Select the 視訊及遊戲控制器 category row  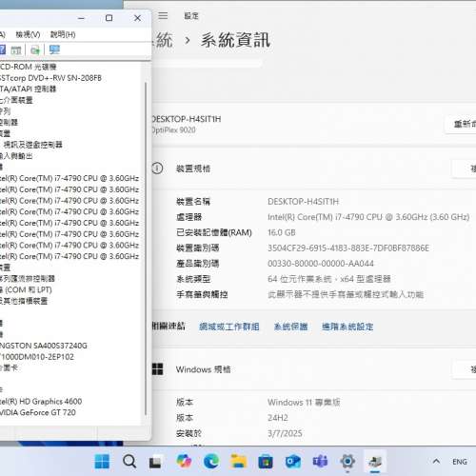(32, 145)
